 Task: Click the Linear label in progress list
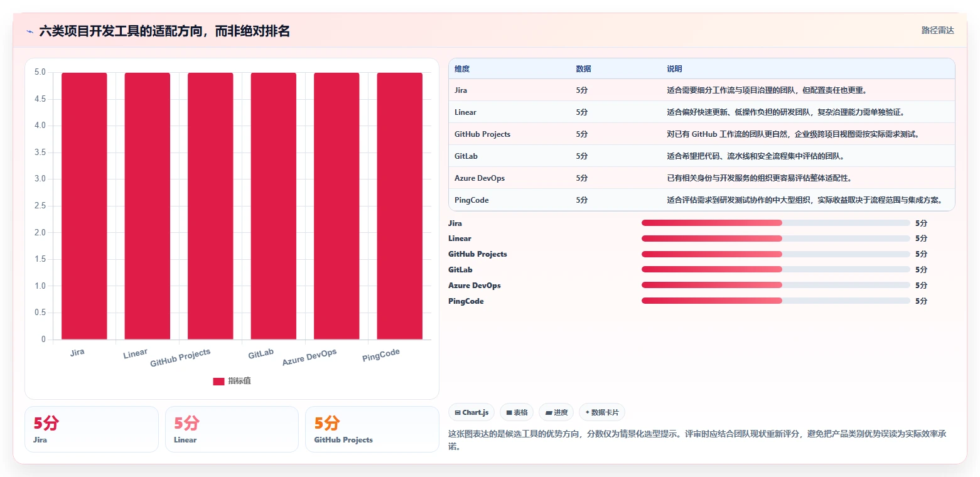[460, 238]
